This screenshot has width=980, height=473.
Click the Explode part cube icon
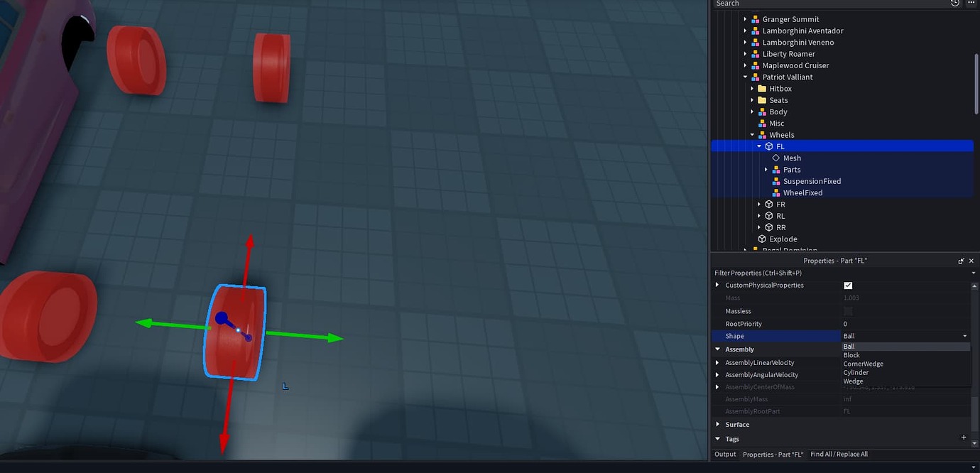tap(762, 239)
